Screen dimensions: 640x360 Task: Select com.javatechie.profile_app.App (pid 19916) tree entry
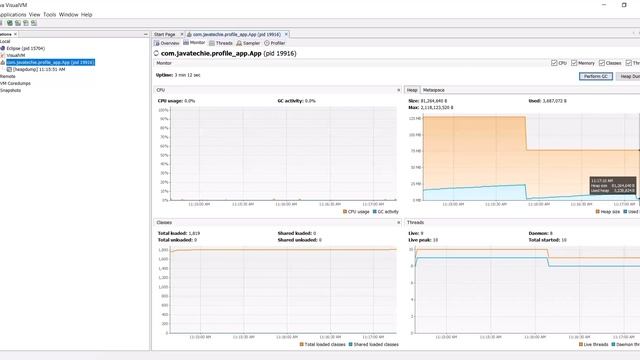51,62
